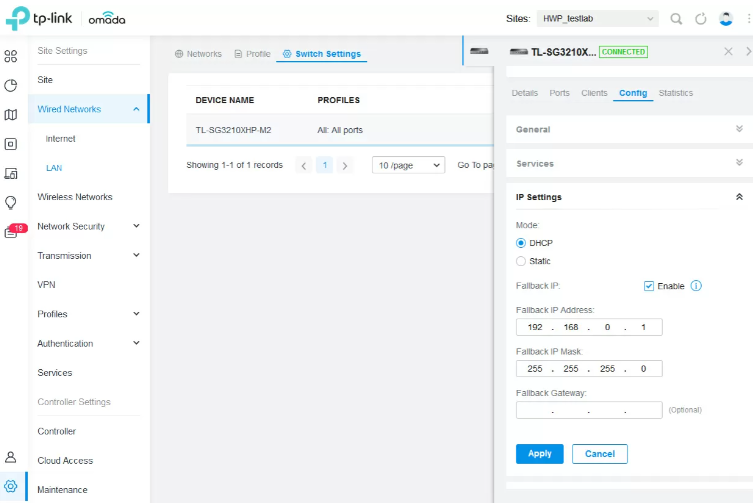Click the Cancel button
The width and height of the screenshot is (753, 503).
click(x=600, y=454)
